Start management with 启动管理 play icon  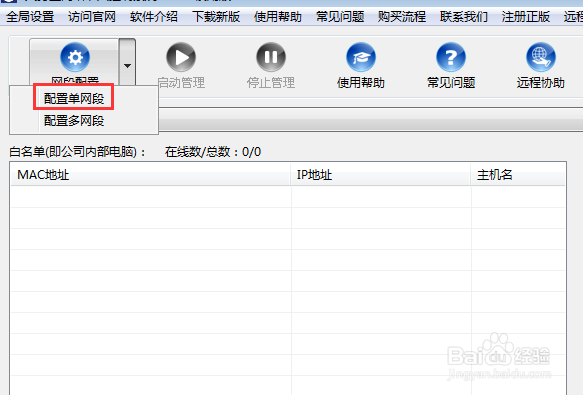pyautogui.click(x=181, y=57)
